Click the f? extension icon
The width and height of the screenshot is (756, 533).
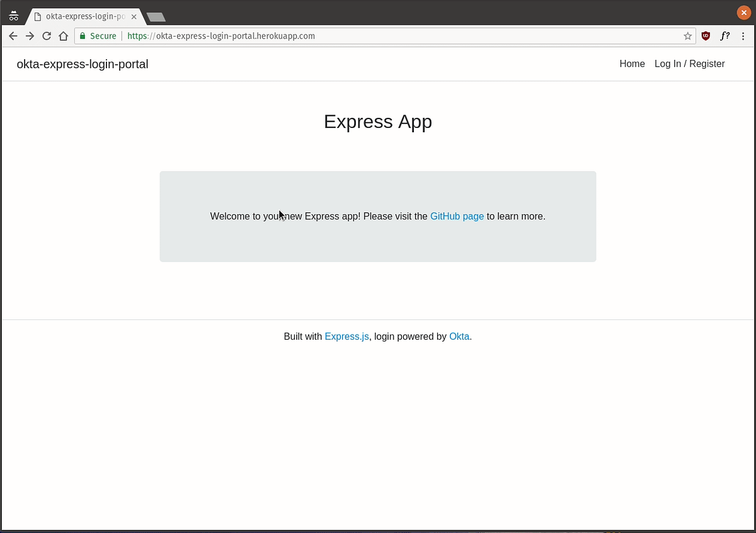point(725,36)
